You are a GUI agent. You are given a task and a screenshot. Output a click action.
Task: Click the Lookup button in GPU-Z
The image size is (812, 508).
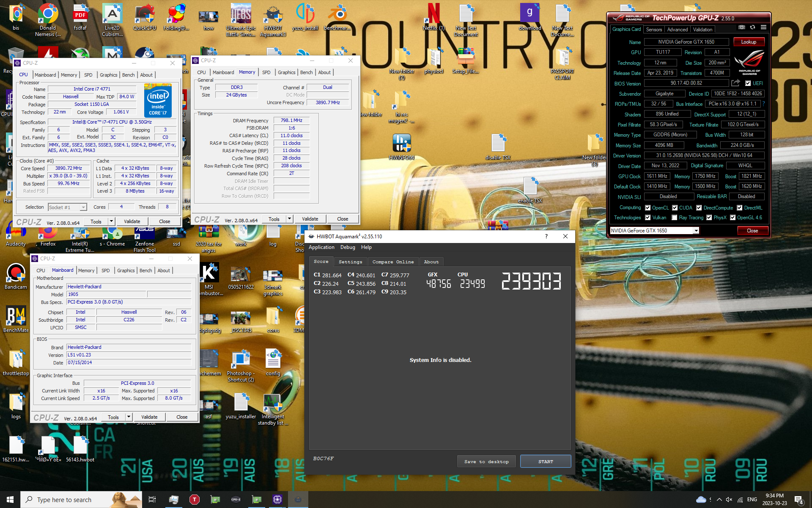coord(749,42)
